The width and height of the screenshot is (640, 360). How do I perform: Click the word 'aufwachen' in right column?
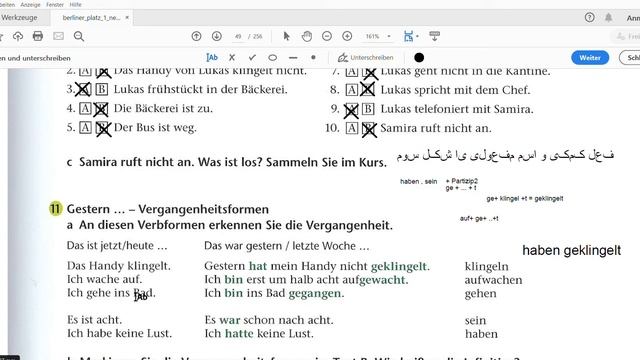493,280
